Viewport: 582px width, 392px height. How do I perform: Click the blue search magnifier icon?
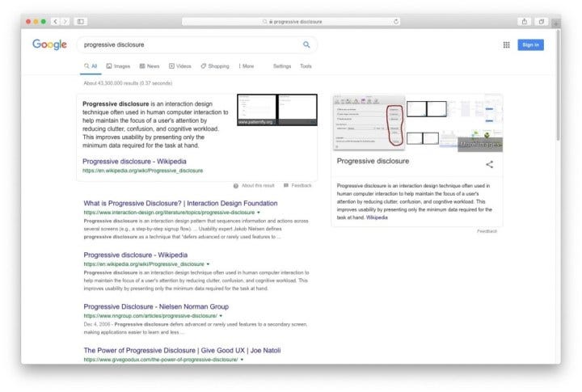[306, 44]
